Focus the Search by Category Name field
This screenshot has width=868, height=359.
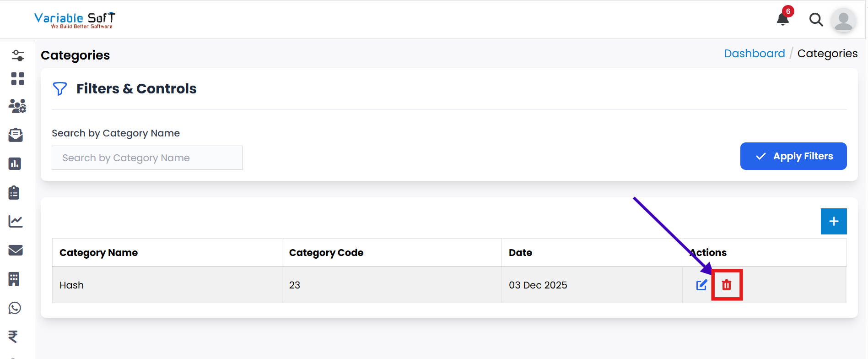(147, 158)
